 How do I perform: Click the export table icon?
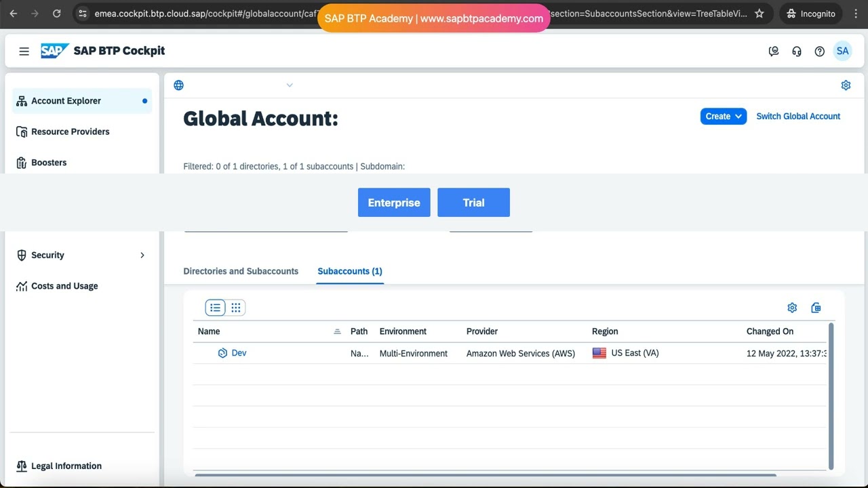pyautogui.click(x=816, y=308)
